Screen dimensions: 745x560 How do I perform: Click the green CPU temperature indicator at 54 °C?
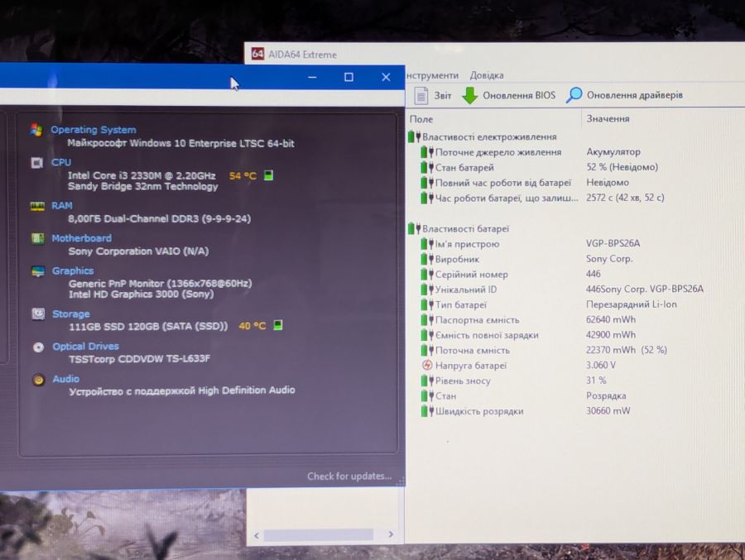tap(268, 175)
